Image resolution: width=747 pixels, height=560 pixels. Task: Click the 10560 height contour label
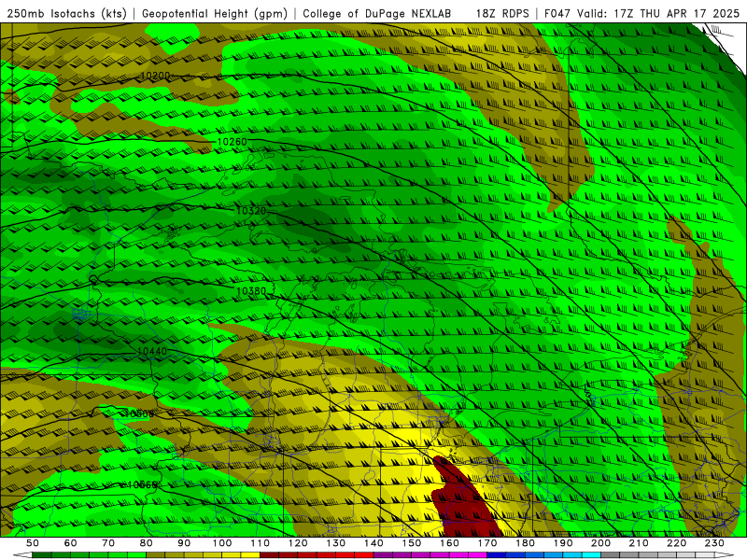click(x=143, y=484)
